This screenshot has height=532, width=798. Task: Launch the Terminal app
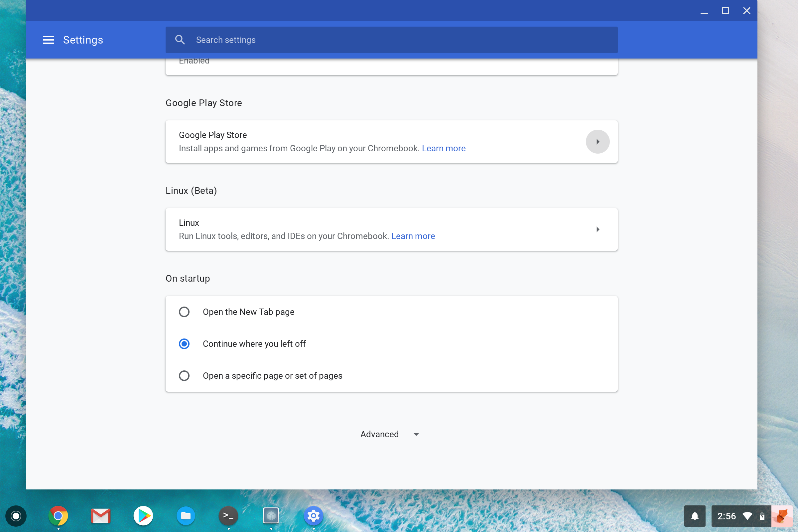pyautogui.click(x=228, y=516)
